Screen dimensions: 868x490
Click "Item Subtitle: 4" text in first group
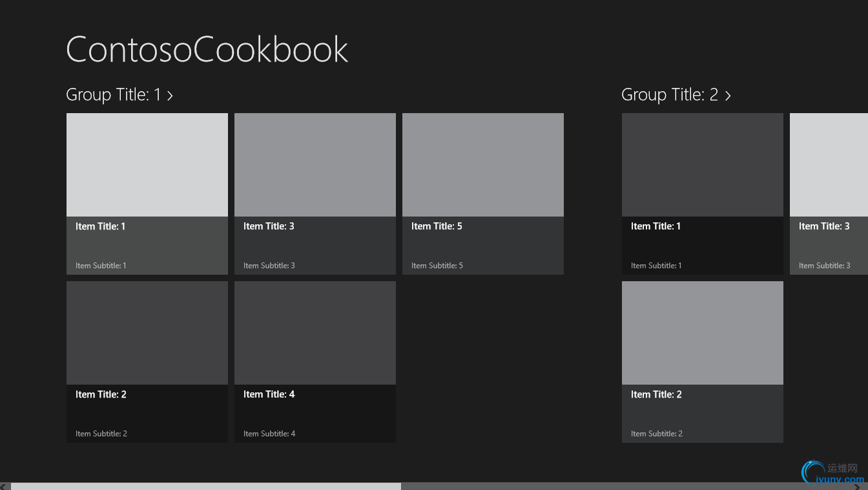coord(269,434)
